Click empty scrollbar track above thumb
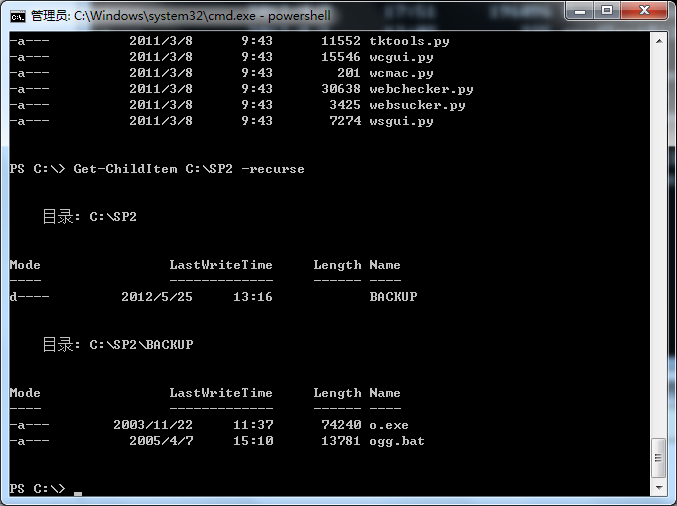 point(658,242)
